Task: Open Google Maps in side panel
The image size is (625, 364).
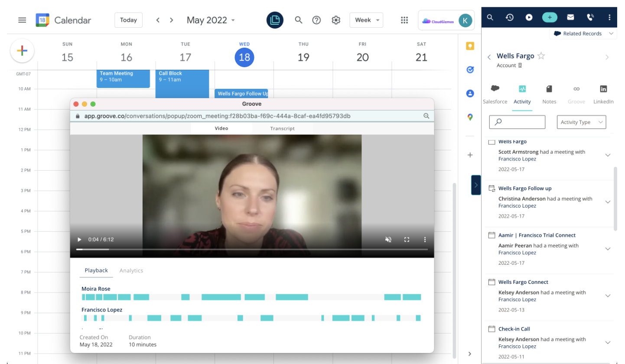Action: coord(470,117)
